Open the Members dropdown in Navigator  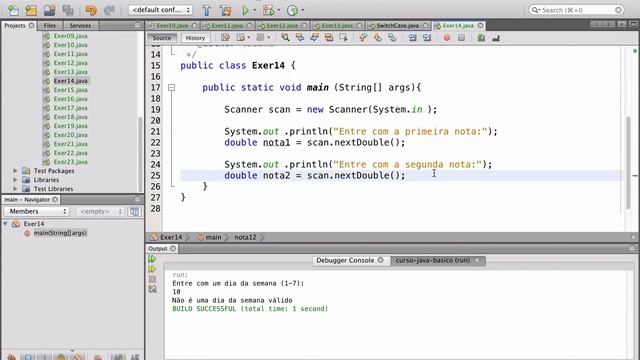pyautogui.click(x=37, y=211)
